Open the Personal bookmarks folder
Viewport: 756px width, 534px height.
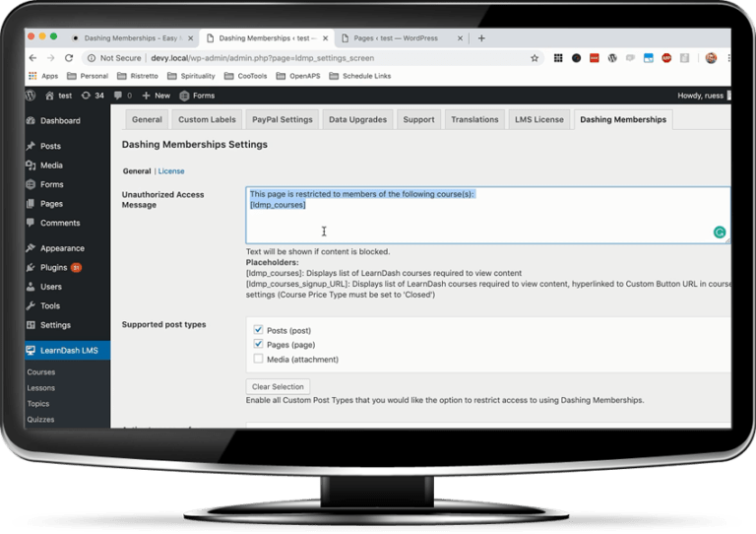88,76
